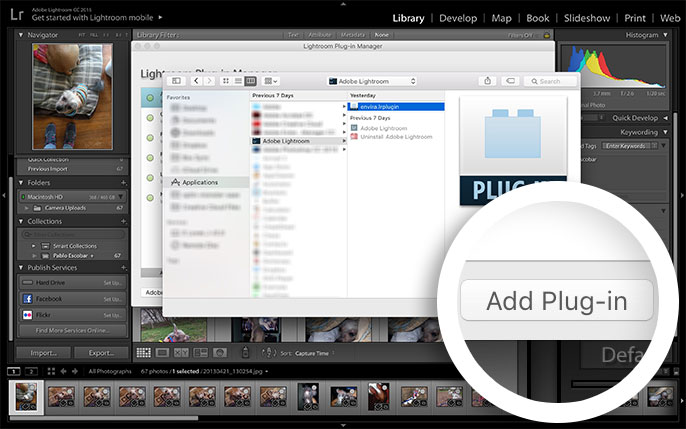Image resolution: width=686 pixels, height=429 pixels.
Task: Switch to the Slideshow module
Action: [x=587, y=18]
